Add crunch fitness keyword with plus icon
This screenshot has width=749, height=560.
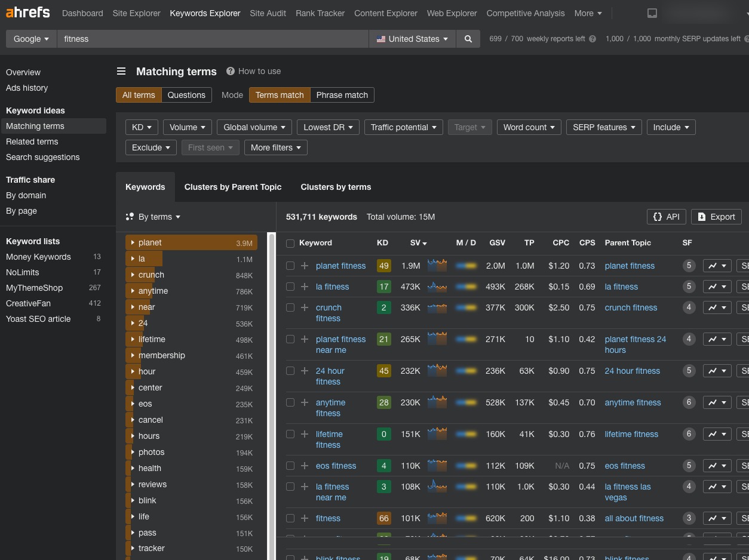pos(305,307)
